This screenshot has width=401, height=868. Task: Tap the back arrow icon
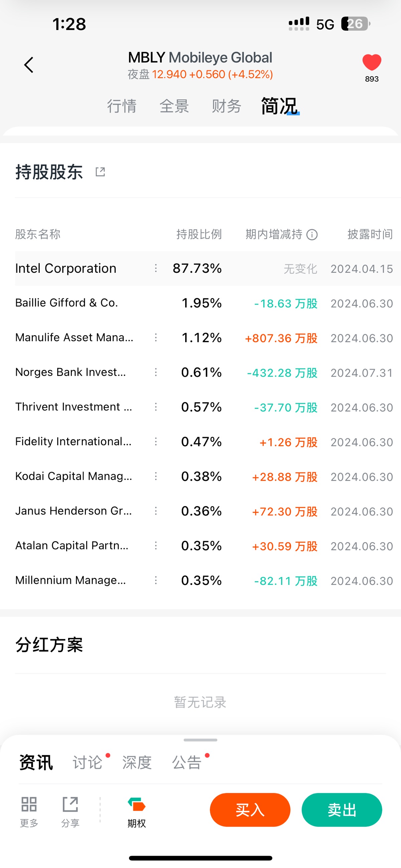tap(29, 65)
